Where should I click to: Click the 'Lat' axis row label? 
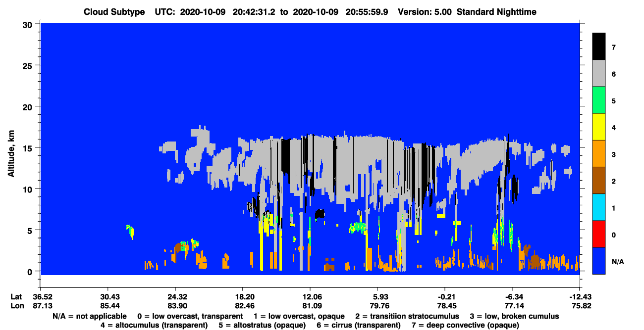pyautogui.click(x=16, y=296)
